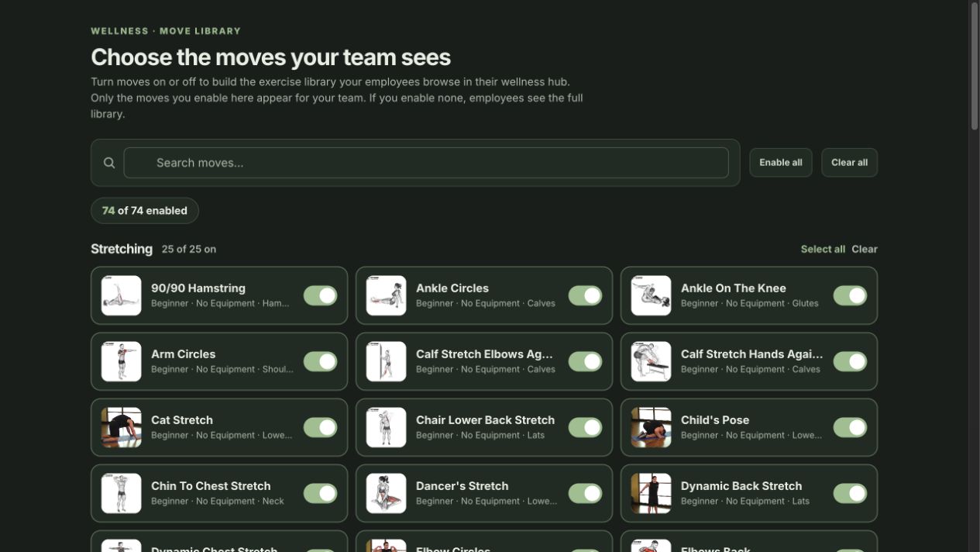
Task: Open the Ankle Circles exercise thumbnail
Action: coord(387,295)
